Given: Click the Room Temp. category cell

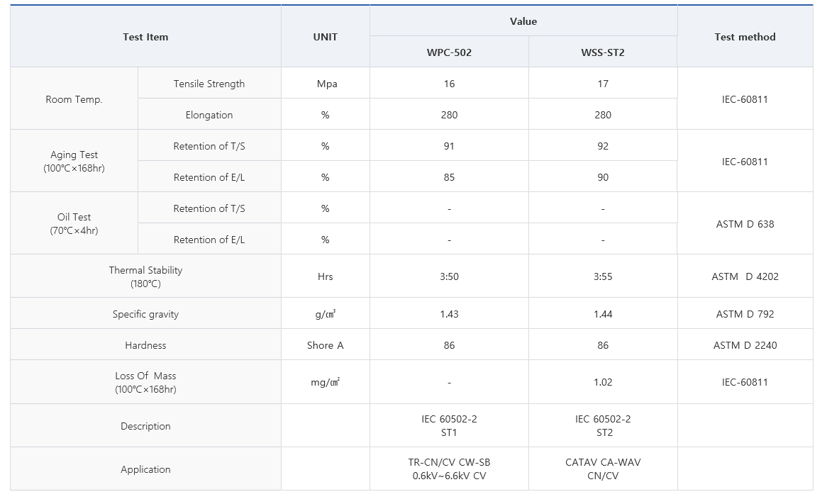Looking at the screenshot, I should [x=74, y=99].
